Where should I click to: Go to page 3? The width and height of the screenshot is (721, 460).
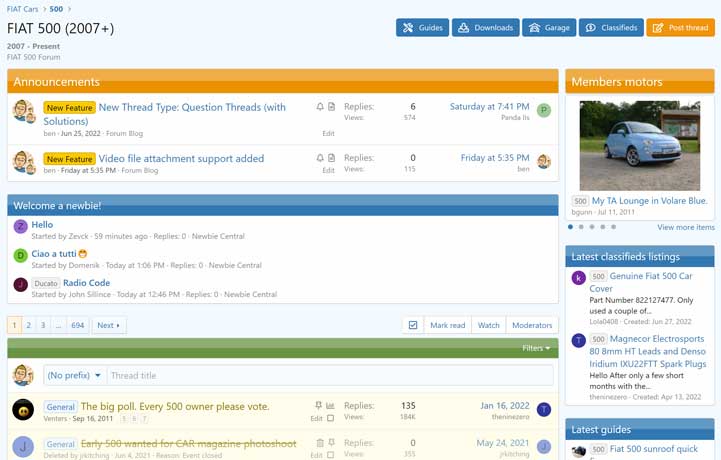[x=43, y=325]
